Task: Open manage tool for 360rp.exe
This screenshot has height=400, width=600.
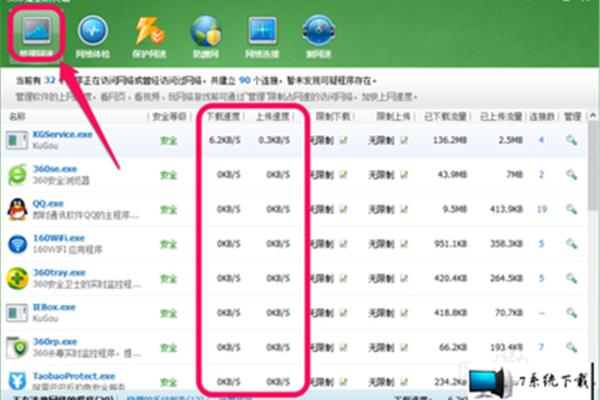Action: pyautogui.click(x=572, y=347)
